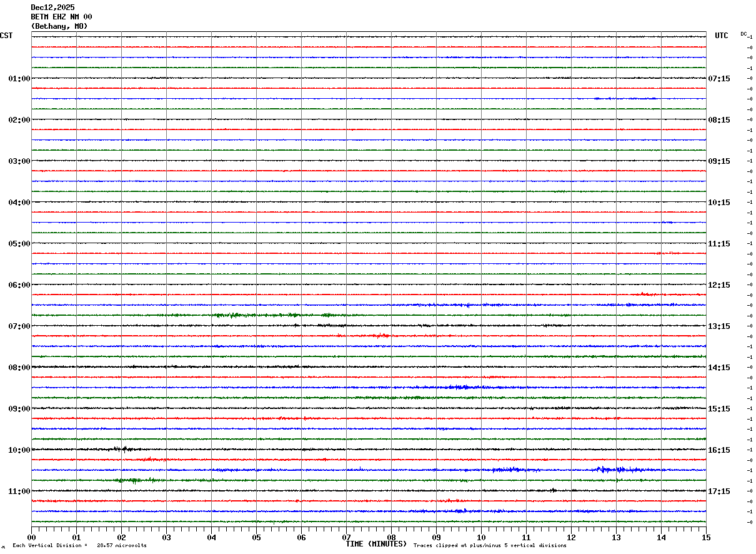Pick the "14" minute tick on time axis
This screenshot has height=554, width=756.
(x=661, y=537)
